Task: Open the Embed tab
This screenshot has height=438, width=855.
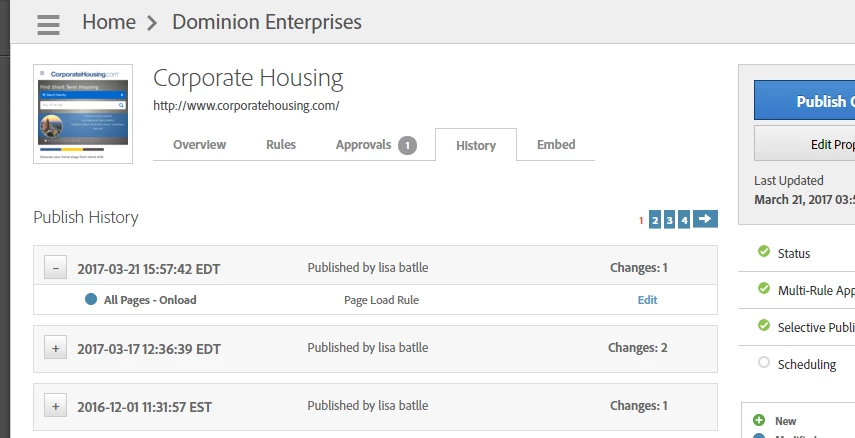Action: (x=556, y=145)
